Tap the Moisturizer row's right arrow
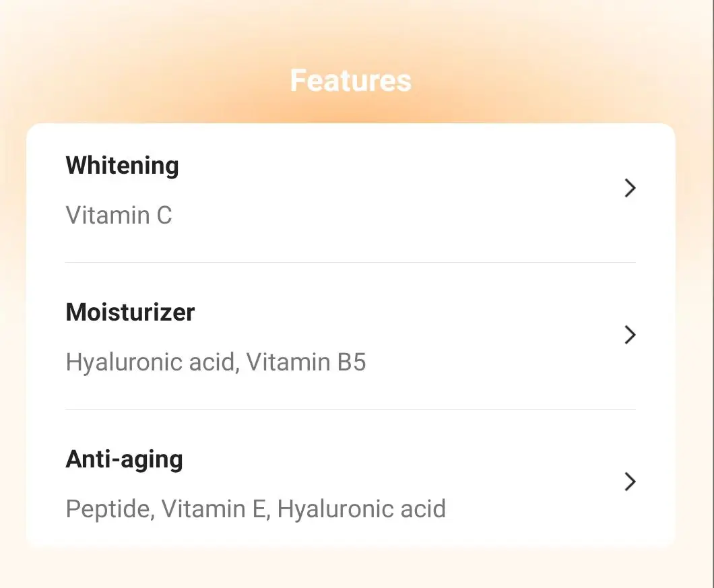Screen dimensions: 714x588 (630, 335)
